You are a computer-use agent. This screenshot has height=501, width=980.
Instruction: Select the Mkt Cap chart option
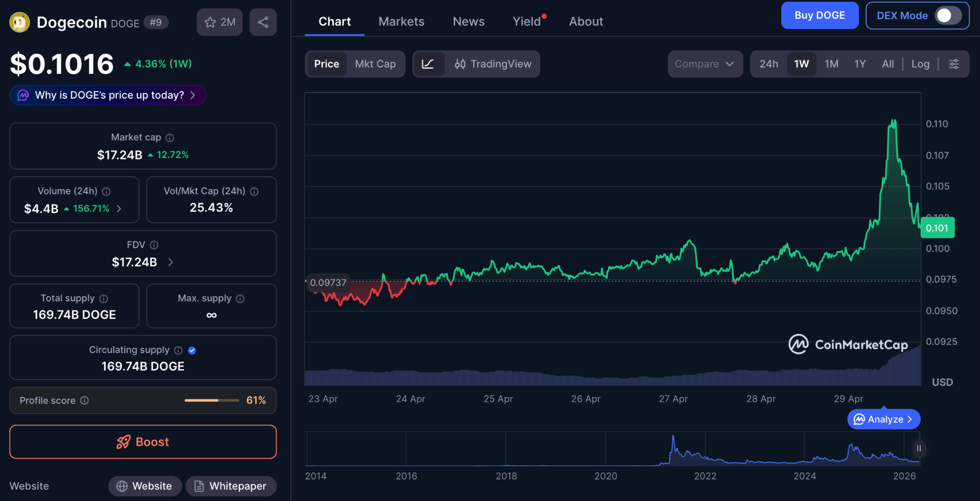tap(375, 64)
